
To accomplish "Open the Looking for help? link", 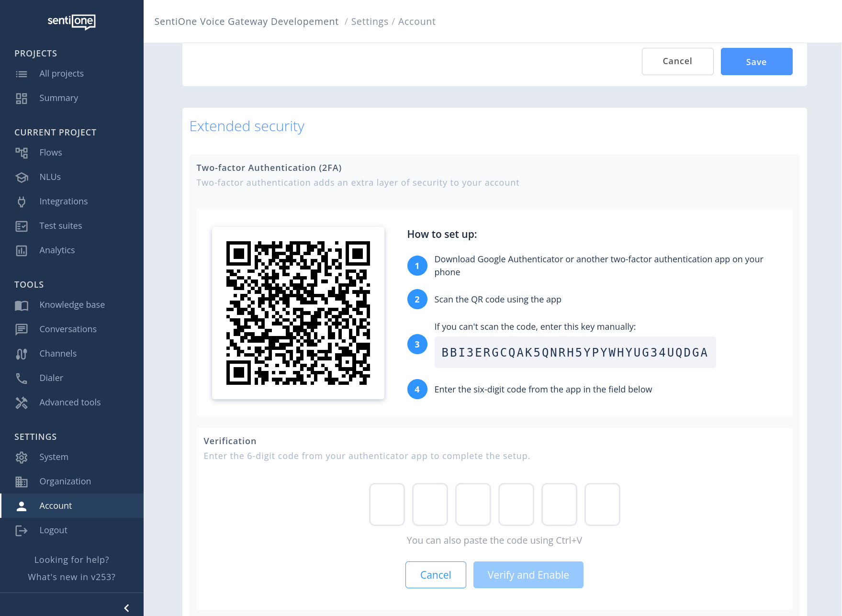I will click(x=72, y=560).
